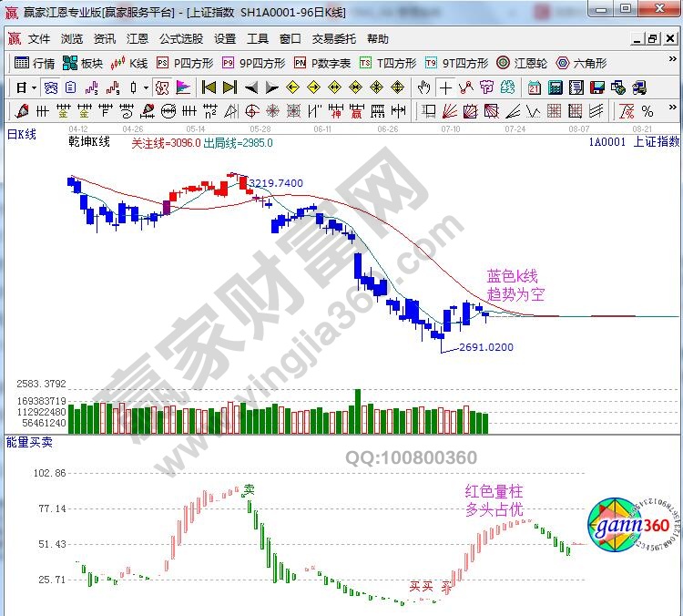The width and height of the screenshot is (683, 616).
Task: Select the hand pan tool
Action: point(423,87)
